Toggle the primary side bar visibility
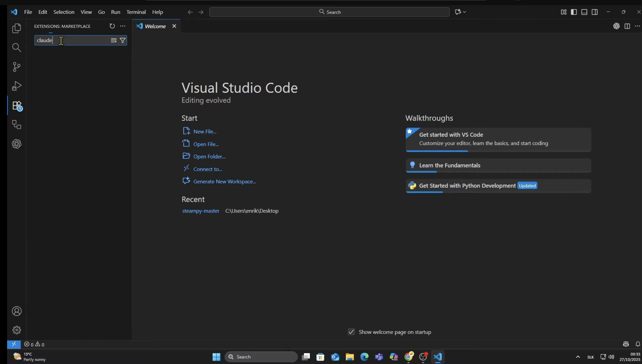Image resolution: width=642 pixels, height=364 pixels. (574, 12)
